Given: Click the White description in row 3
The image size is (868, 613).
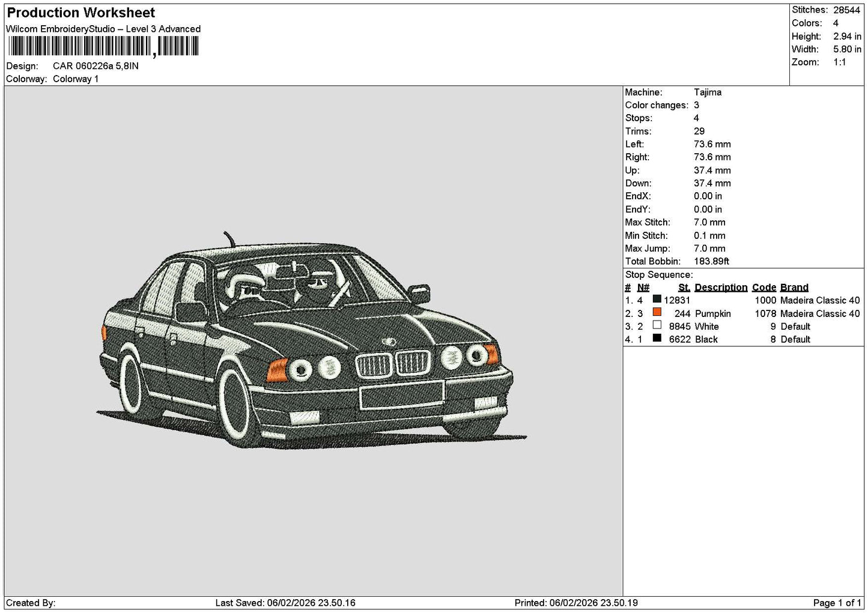Looking at the screenshot, I should click(707, 327).
